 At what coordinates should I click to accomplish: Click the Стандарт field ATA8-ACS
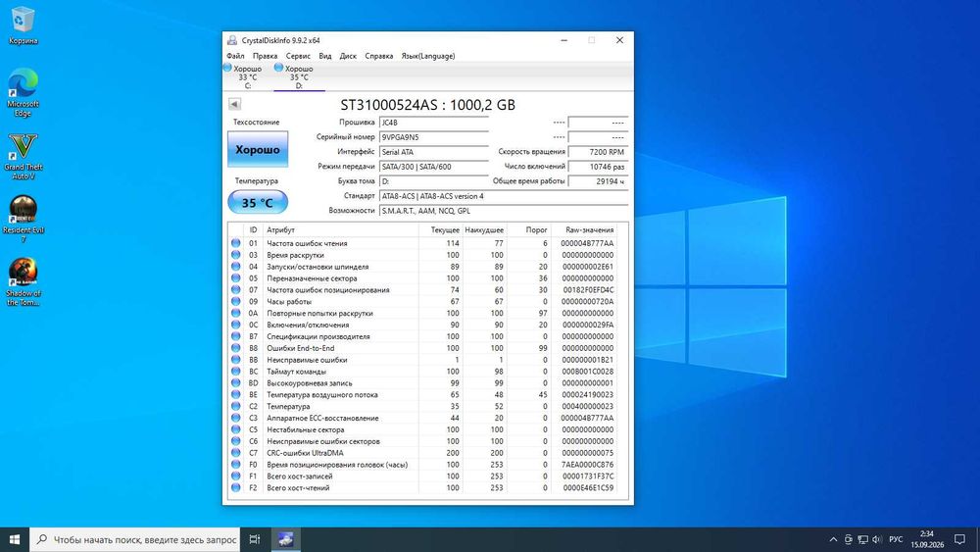coord(503,196)
